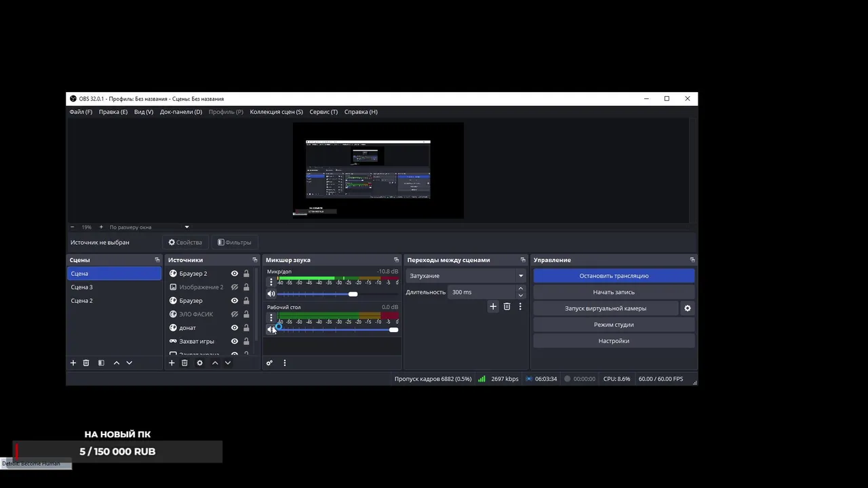868x488 pixels.
Task: Add a transition with plus icon
Action: pos(493,306)
